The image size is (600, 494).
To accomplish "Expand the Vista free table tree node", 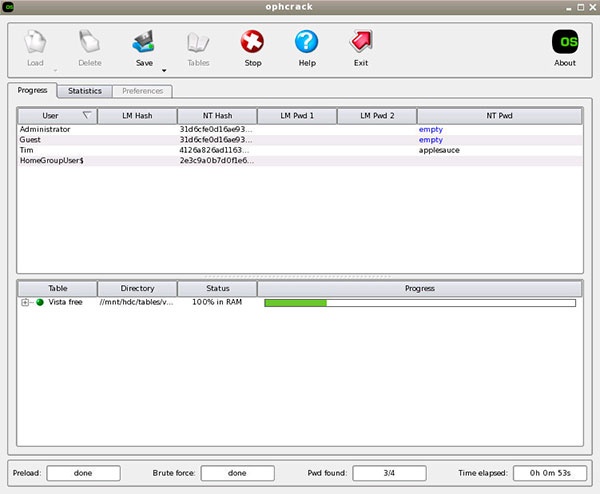I will click(25, 301).
